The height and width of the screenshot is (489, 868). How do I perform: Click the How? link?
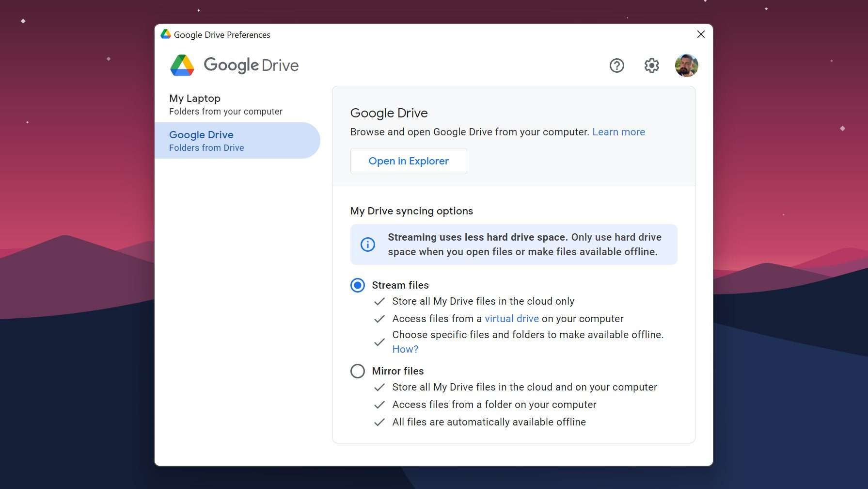pyautogui.click(x=405, y=349)
